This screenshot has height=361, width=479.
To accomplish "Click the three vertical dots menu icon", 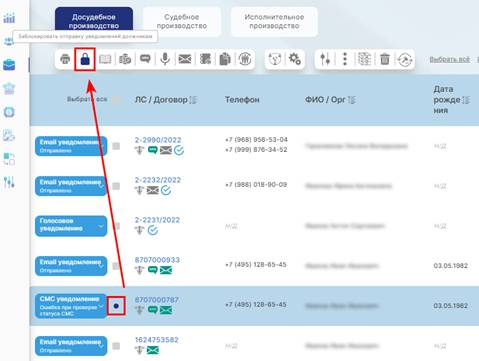I will [x=345, y=59].
